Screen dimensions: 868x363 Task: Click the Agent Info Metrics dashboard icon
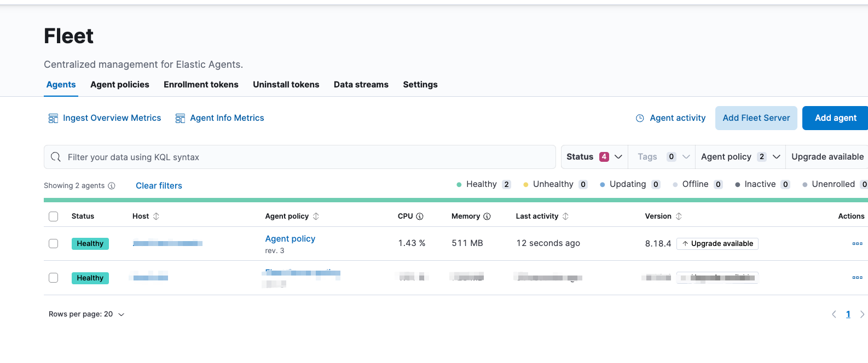tap(180, 119)
